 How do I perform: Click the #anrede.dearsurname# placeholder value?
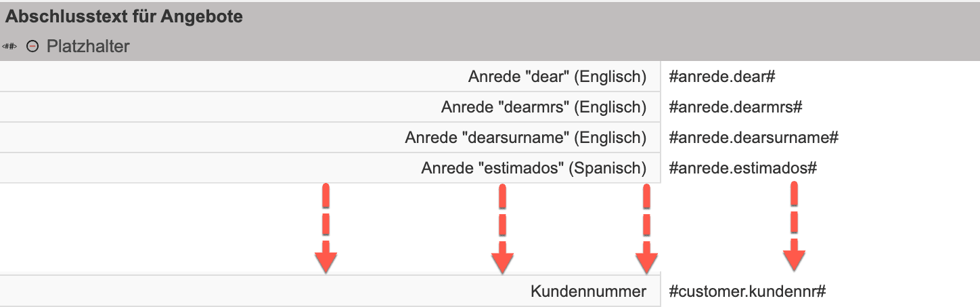(x=753, y=138)
